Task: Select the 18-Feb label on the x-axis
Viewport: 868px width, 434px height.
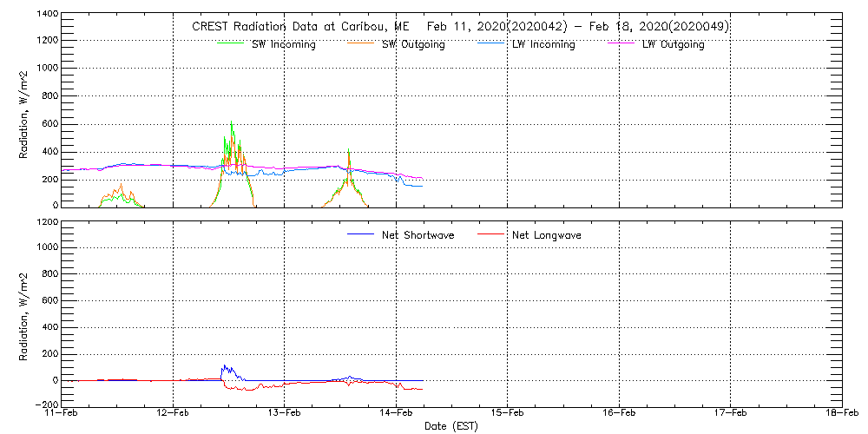Action: [x=840, y=415]
